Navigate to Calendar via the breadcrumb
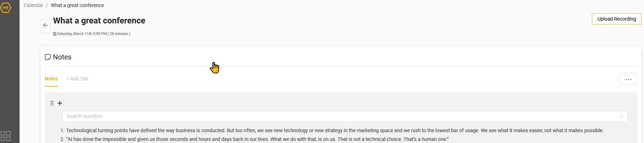Screen dimensions: 644x143 tap(34, 5)
